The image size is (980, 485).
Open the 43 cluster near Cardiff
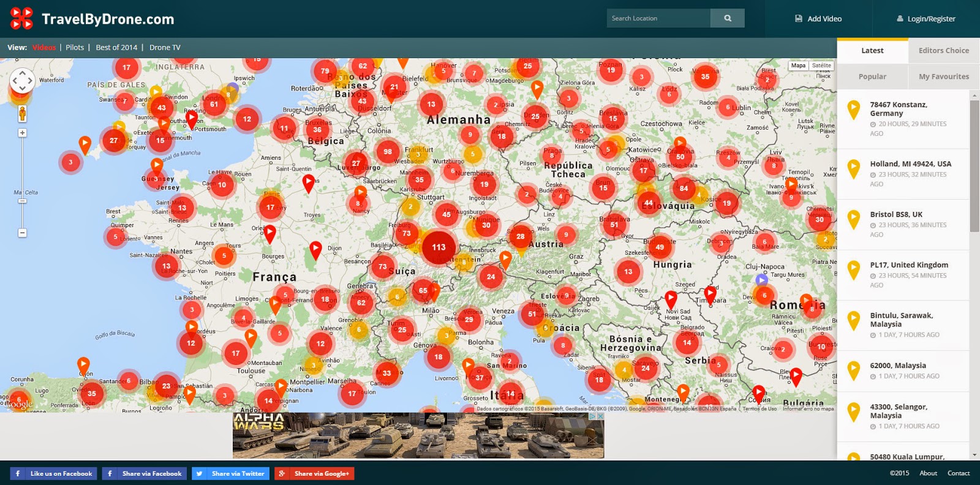coord(162,108)
